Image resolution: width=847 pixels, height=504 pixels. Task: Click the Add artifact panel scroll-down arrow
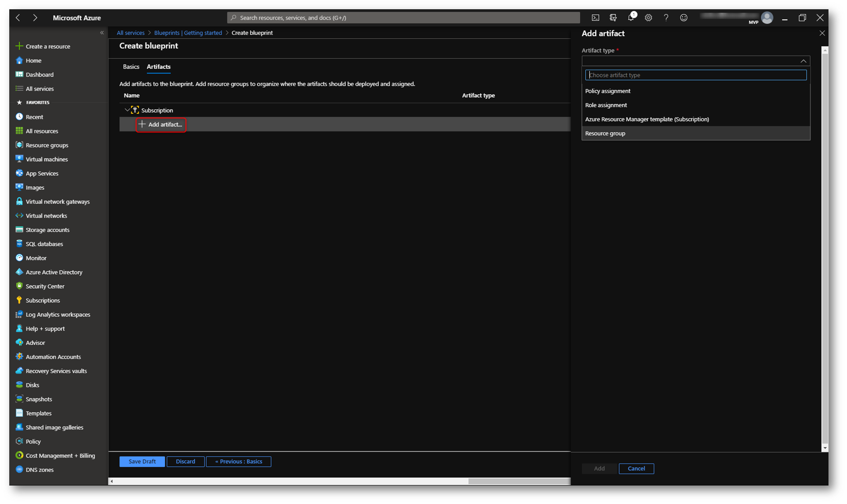coord(825,448)
